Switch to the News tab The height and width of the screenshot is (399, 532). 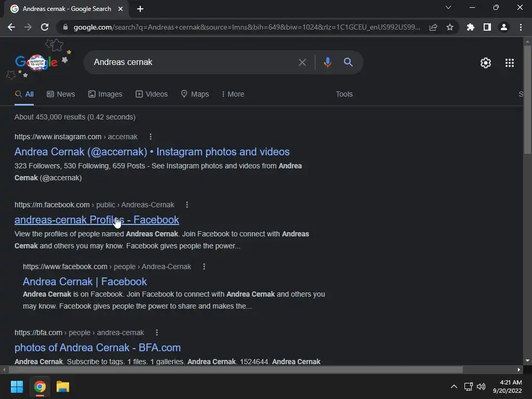coord(61,95)
